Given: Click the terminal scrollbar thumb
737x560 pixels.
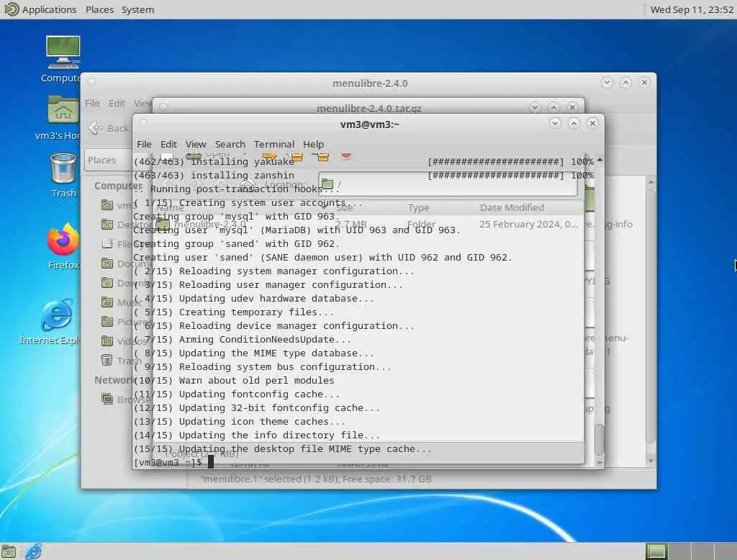Looking at the screenshot, I should (x=600, y=440).
